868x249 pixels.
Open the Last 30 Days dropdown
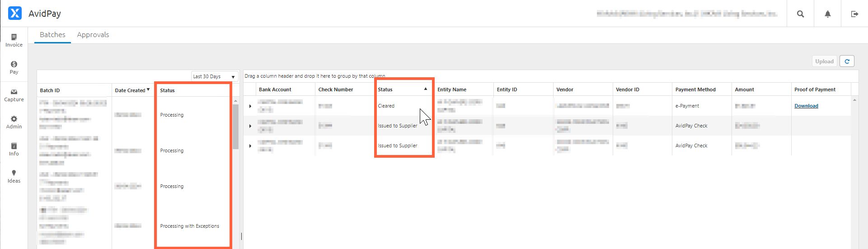point(215,76)
